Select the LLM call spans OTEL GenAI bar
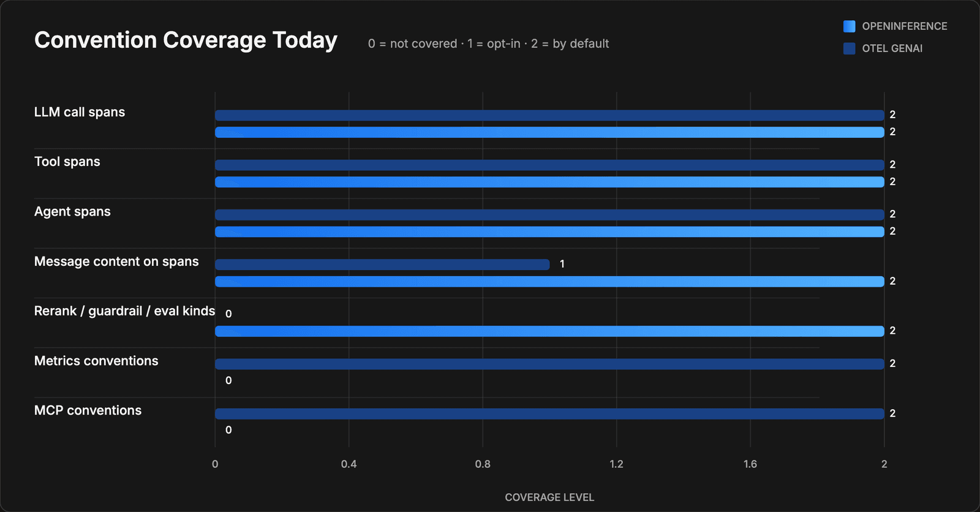The image size is (980, 512). point(549,115)
